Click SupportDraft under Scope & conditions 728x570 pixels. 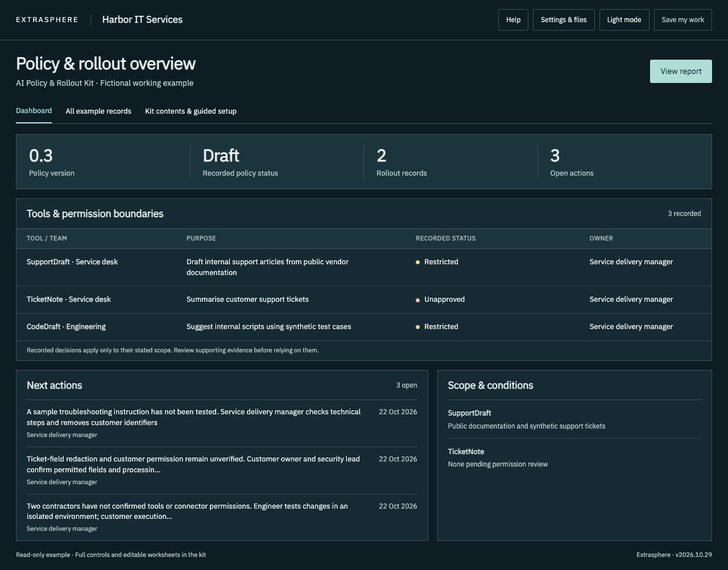point(469,413)
